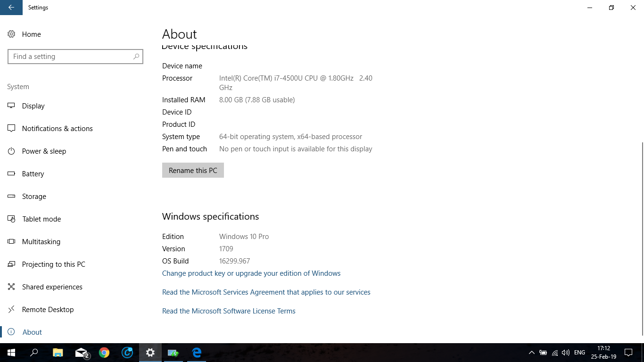Focus the Find a setting search box
The height and width of the screenshot is (362, 644).
pyautogui.click(x=75, y=57)
